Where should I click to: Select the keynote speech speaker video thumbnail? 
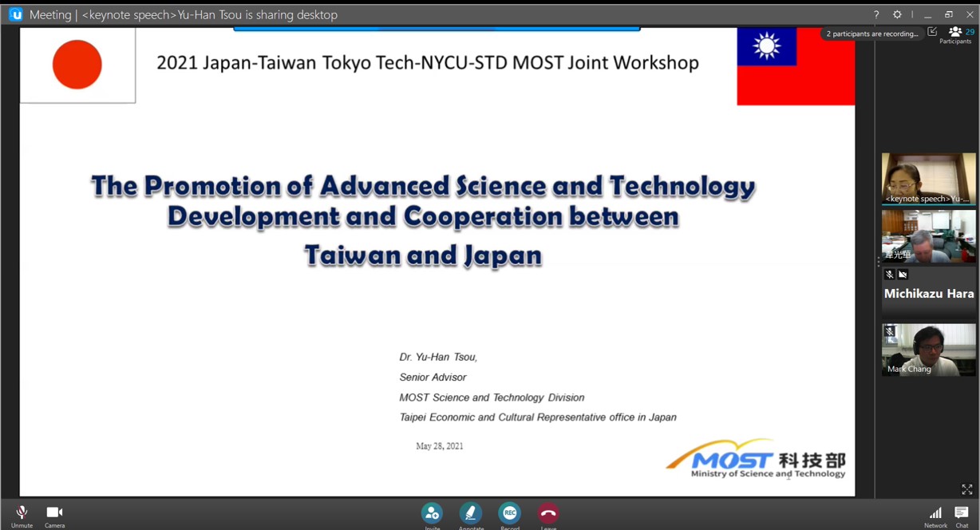click(928, 179)
